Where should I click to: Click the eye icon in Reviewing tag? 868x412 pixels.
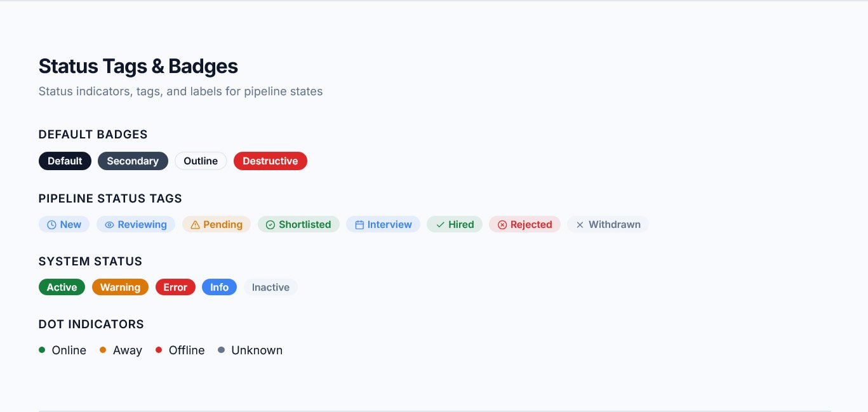tap(109, 225)
